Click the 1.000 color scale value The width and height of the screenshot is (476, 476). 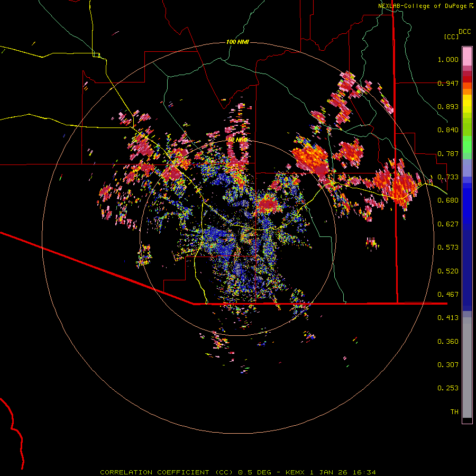click(448, 59)
